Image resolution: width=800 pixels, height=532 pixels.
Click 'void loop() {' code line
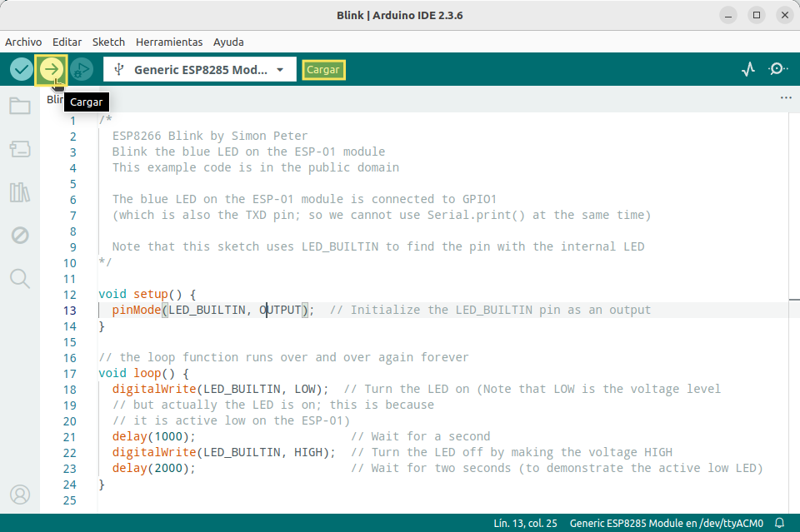point(143,373)
